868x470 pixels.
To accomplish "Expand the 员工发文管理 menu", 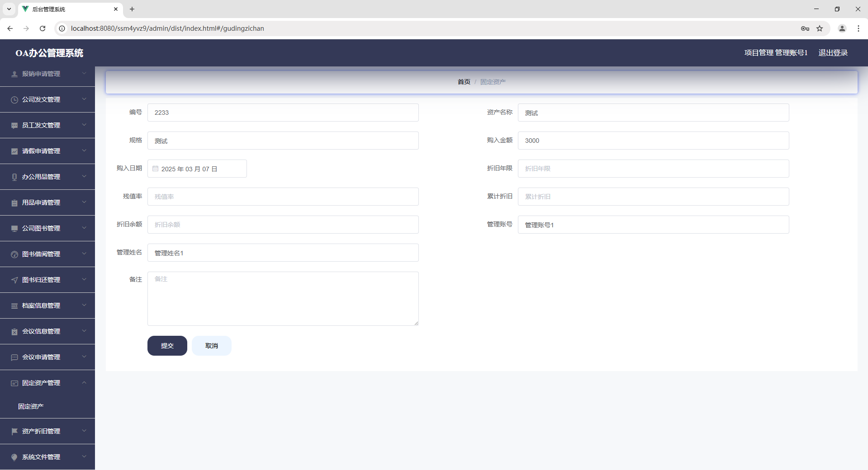I will tap(47, 125).
